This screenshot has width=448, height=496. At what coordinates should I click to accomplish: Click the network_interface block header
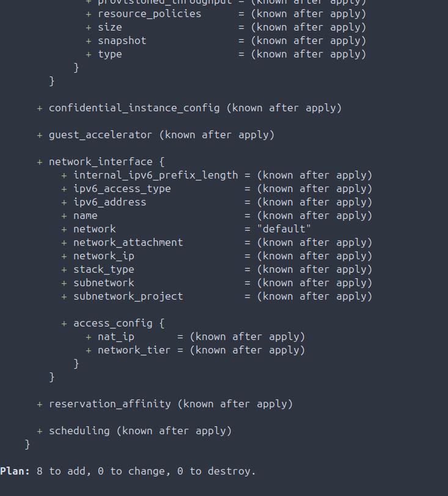100,161
